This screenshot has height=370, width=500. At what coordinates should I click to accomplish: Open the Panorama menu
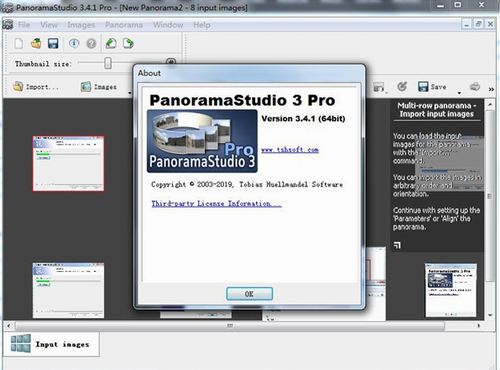[x=124, y=25]
